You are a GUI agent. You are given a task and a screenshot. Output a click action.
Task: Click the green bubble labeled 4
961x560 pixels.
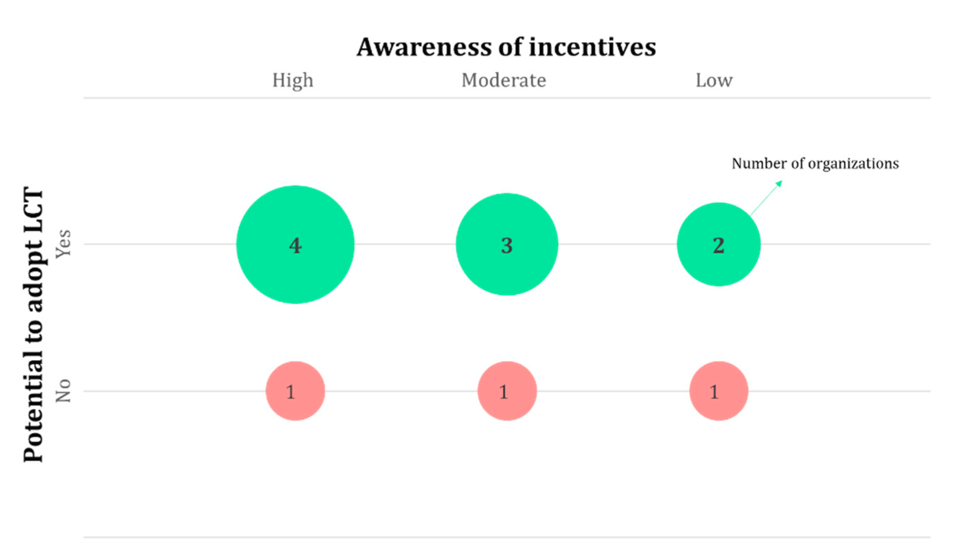click(295, 244)
